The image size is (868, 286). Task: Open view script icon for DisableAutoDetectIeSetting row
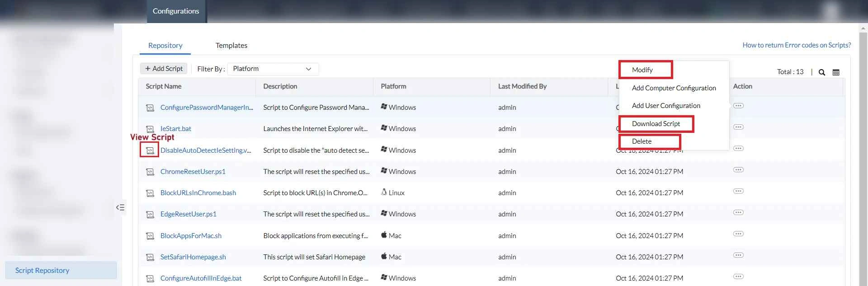pyautogui.click(x=150, y=150)
